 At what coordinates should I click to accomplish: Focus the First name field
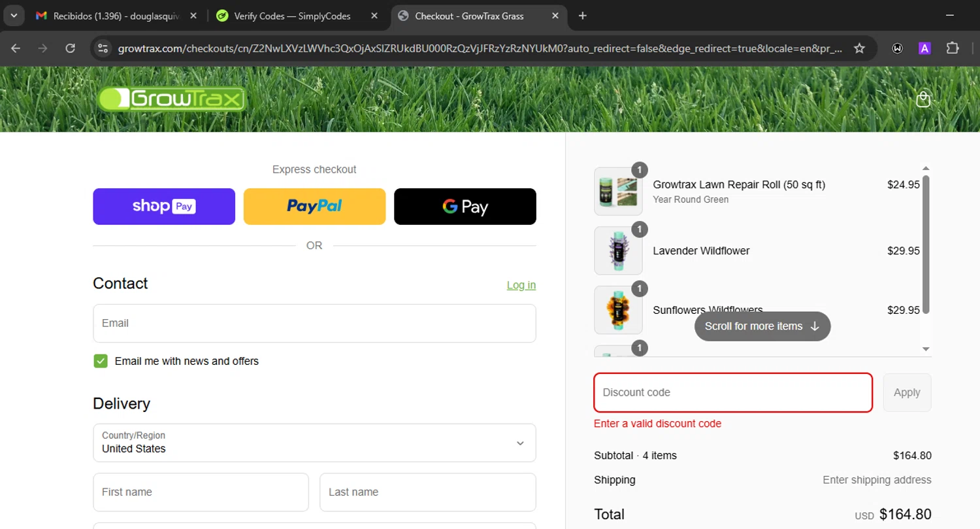[x=201, y=492]
